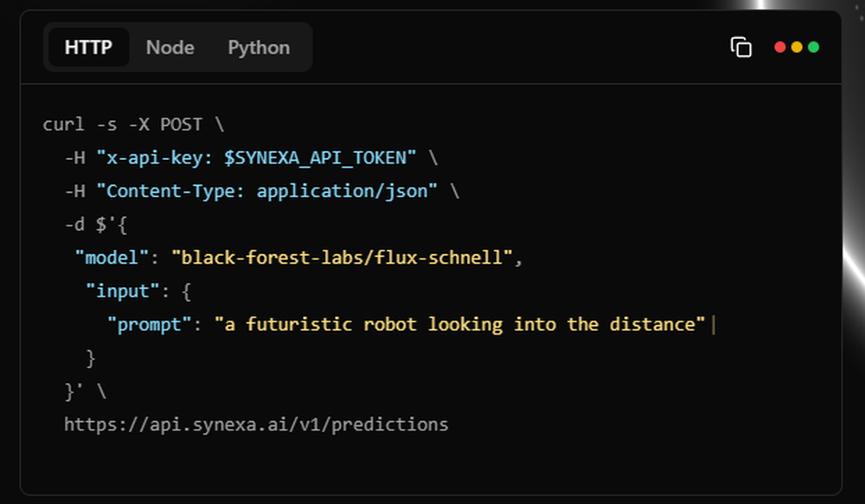Click the inner closing brace of input
865x504 pixels.
click(91, 358)
